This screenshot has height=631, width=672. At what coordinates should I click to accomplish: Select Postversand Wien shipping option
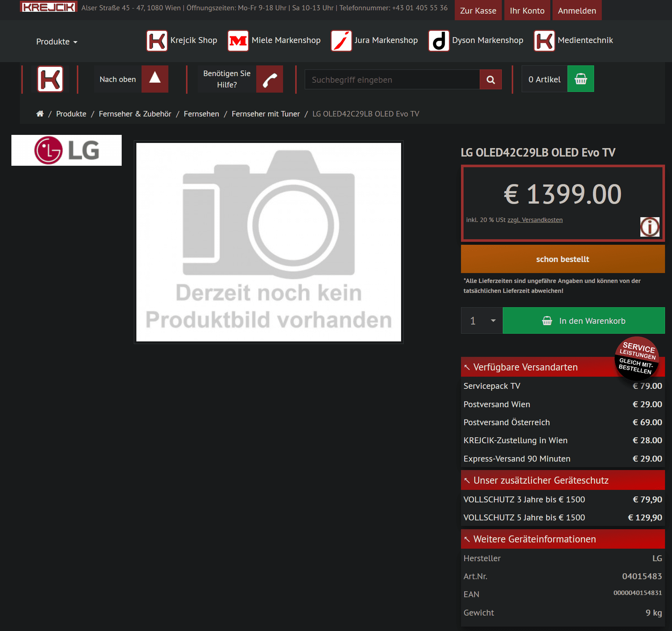(563, 404)
